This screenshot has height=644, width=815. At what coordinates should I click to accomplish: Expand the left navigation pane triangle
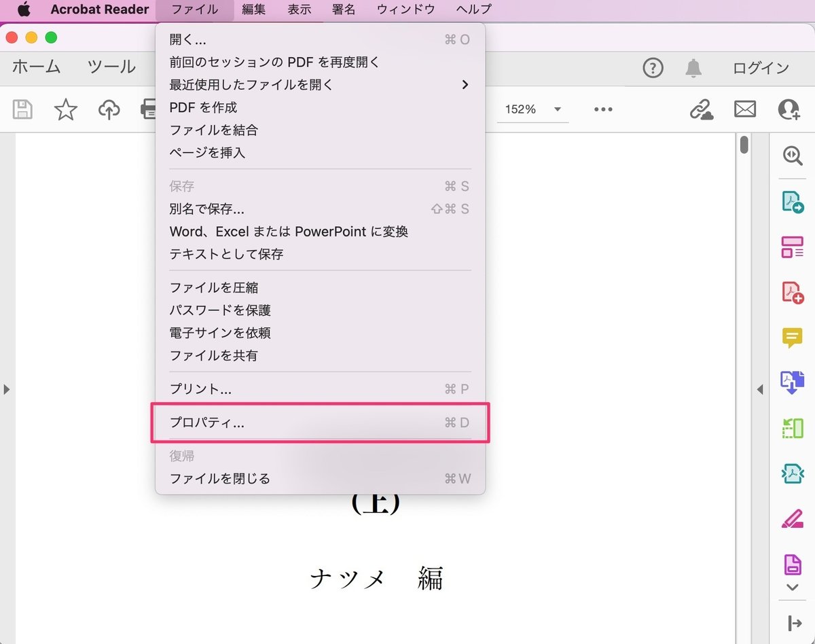[7, 389]
